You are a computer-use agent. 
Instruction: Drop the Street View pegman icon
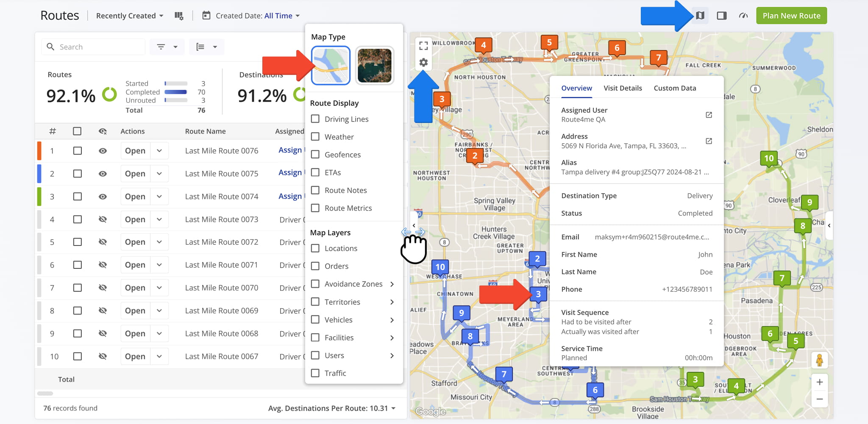pyautogui.click(x=819, y=360)
